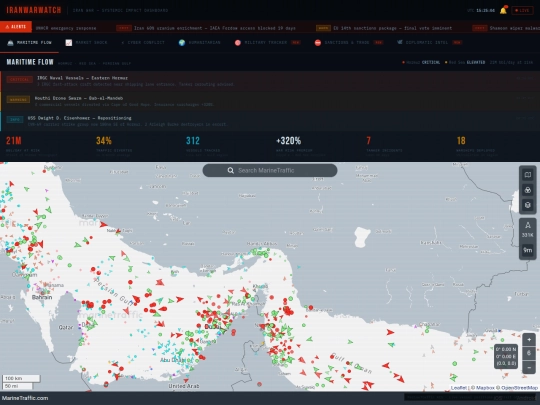The height and width of the screenshot is (405, 540).
Task: Switch to the Cyber Conflict tab
Action: pyautogui.click(x=143, y=43)
